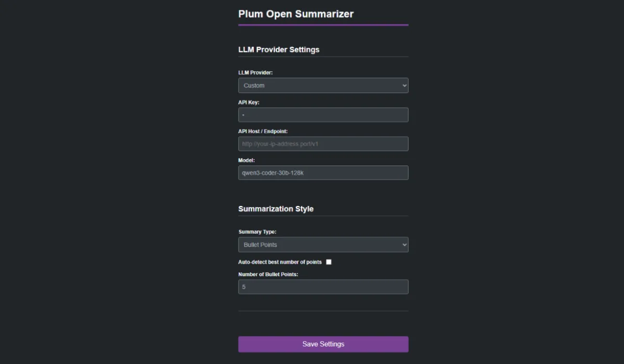Image resolution: width=624 pixels, height=364 pixels.
Task: Click the LLM Provider dropdown chevron arrow
Action: pyautogui.click(x=404, y=85)
